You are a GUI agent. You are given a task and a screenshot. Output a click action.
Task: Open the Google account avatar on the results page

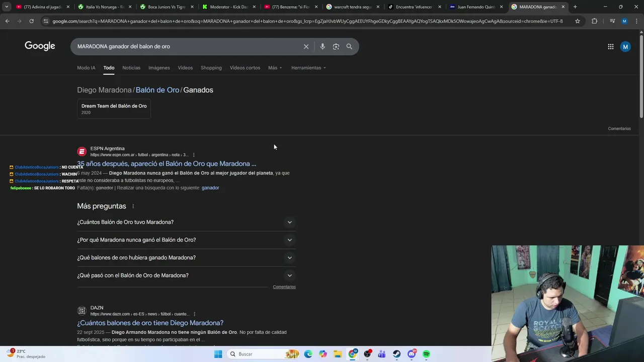pos(625,47)
